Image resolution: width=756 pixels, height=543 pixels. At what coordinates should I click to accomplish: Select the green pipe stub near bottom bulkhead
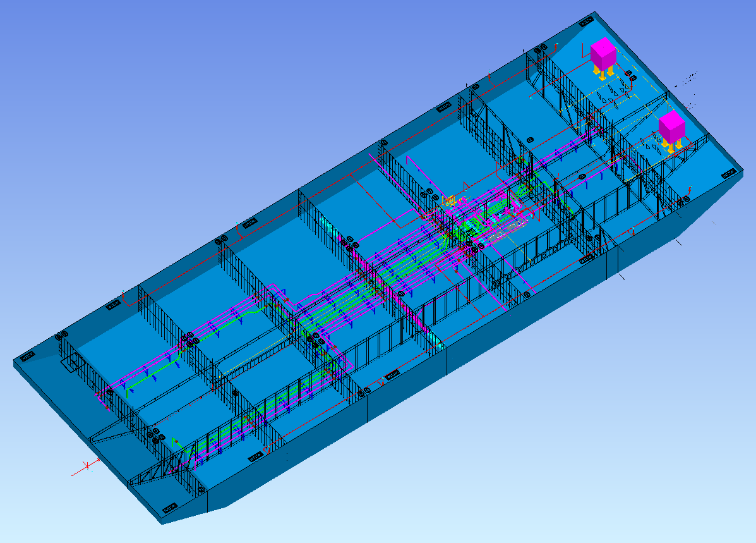175,443
